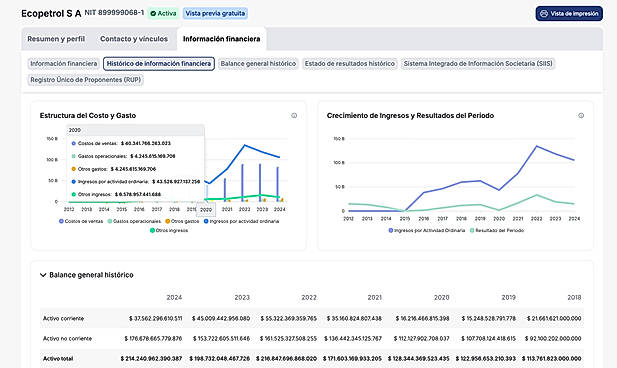
Task: Open the Contacto y vínculos tab
Action: (134, 39)
